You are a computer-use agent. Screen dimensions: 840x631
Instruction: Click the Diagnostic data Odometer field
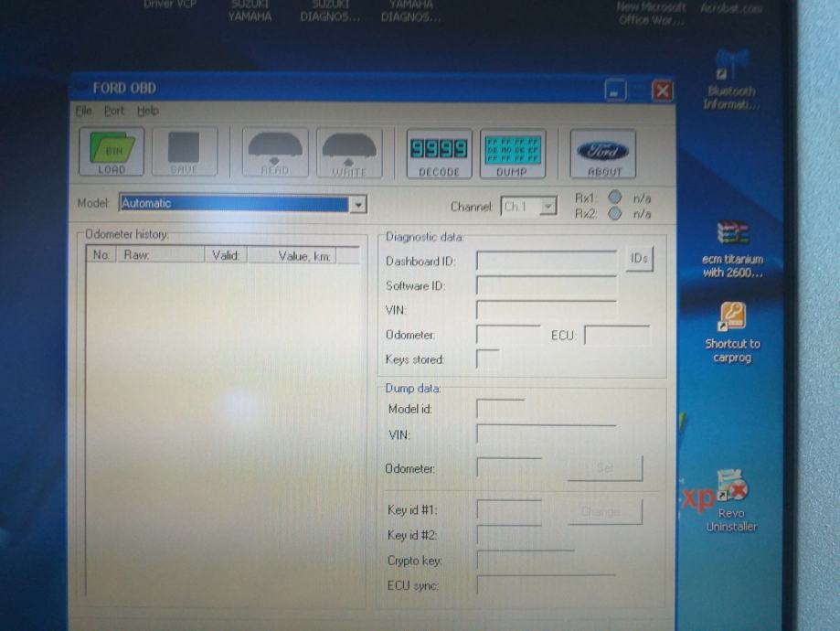509,335
